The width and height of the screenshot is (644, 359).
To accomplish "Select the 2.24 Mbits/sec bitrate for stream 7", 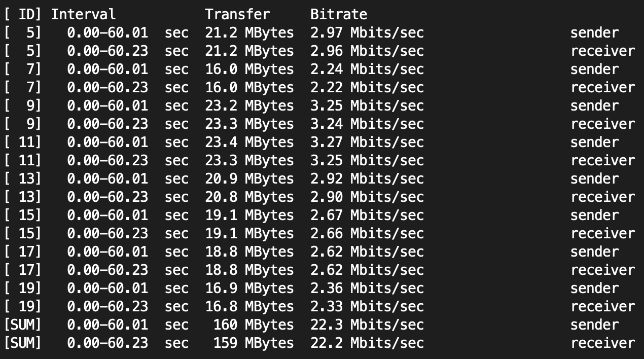I will (367, 69).
